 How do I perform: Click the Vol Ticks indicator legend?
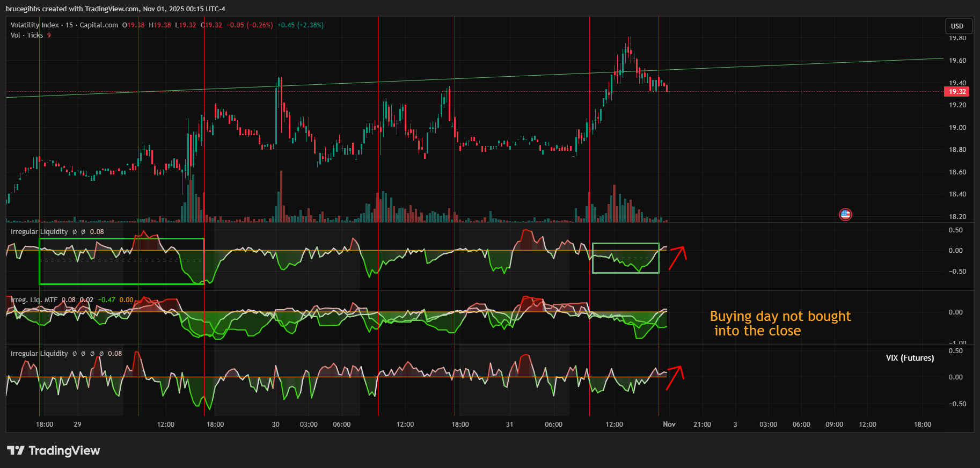pos(26,35)
